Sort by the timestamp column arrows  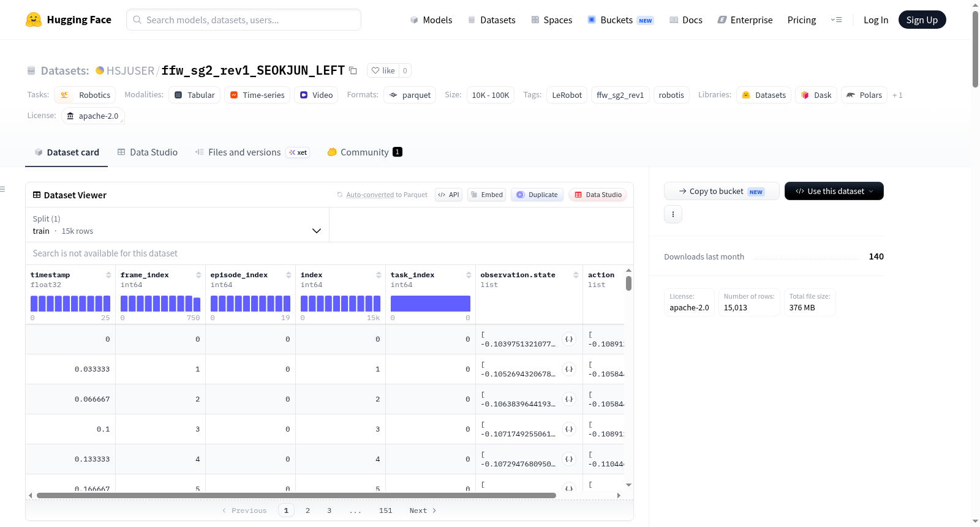[x=108, y=275]
